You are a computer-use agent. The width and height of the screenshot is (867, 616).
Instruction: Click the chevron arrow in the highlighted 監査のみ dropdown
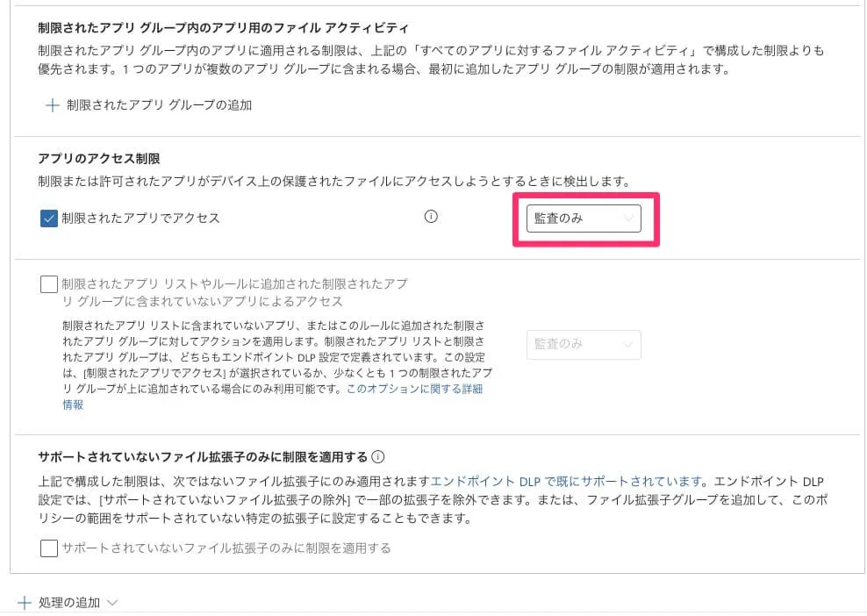(x=627, y=218)
